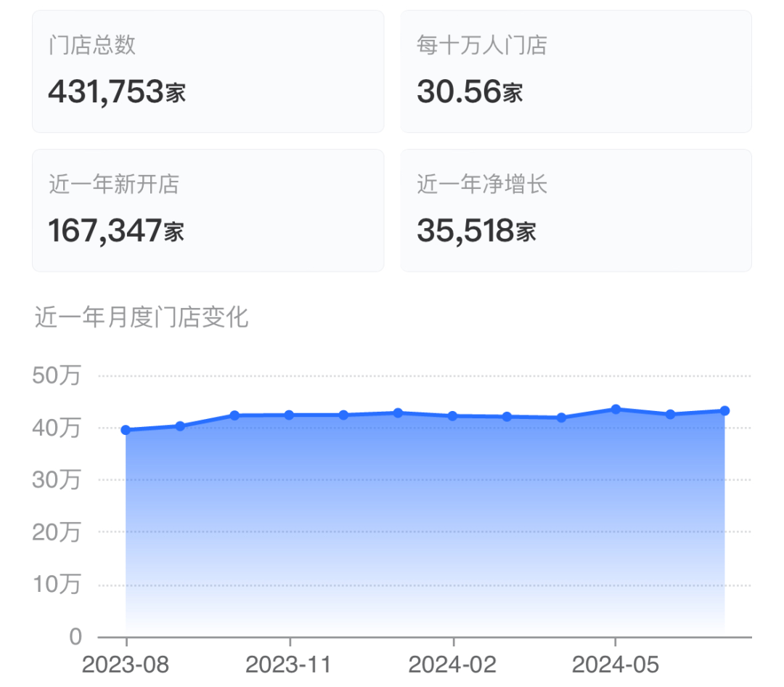Image resolution: width=784 pixels, height=687 pixels.
Task: Click the last data point on the line
Action: click(x=724, y=410)
